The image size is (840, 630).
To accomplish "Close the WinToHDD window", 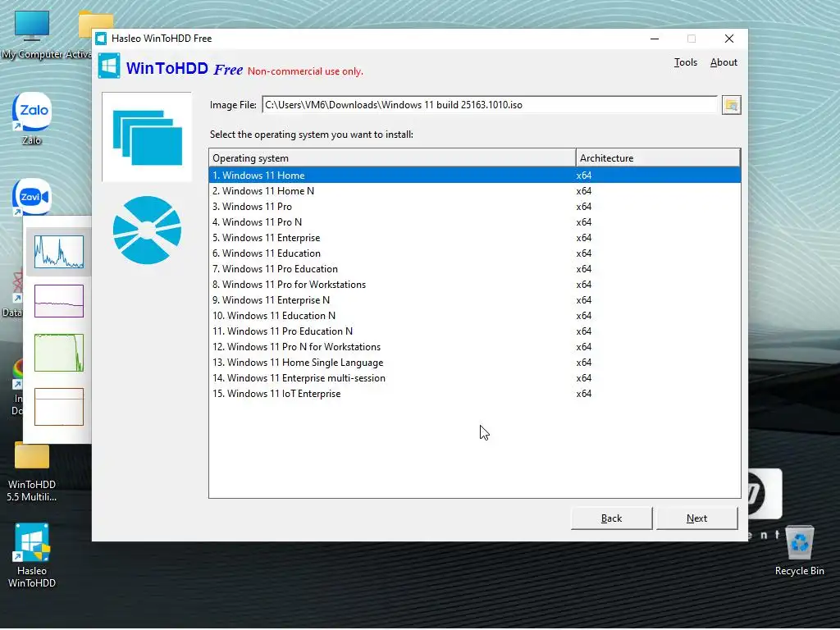I will tap(728, 39).
